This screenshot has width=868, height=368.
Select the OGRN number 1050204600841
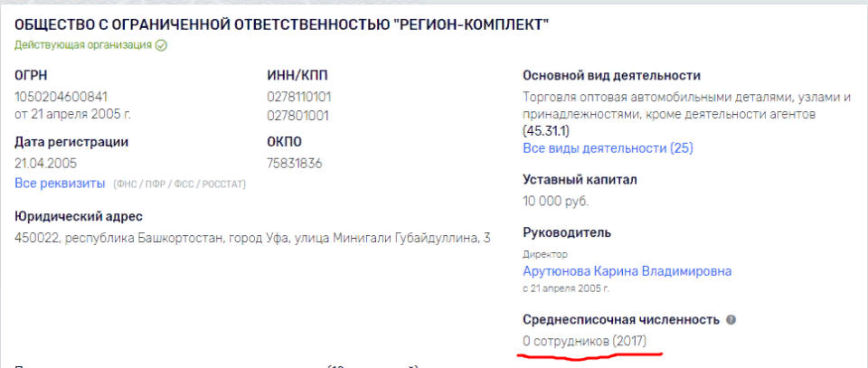[61, 97]
